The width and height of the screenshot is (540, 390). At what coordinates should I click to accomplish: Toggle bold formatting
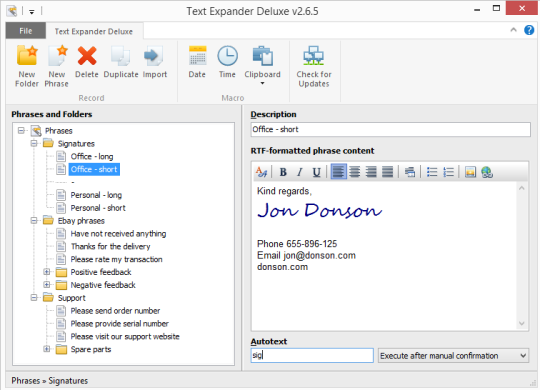click(283, 172)
